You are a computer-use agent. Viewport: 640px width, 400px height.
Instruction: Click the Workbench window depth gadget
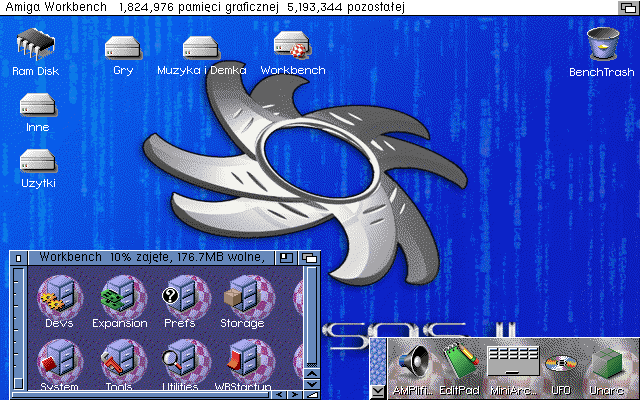309,258
